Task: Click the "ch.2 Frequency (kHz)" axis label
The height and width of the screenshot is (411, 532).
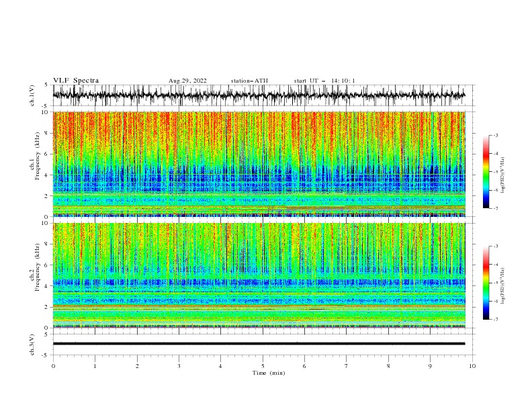Action: point(35,267)
